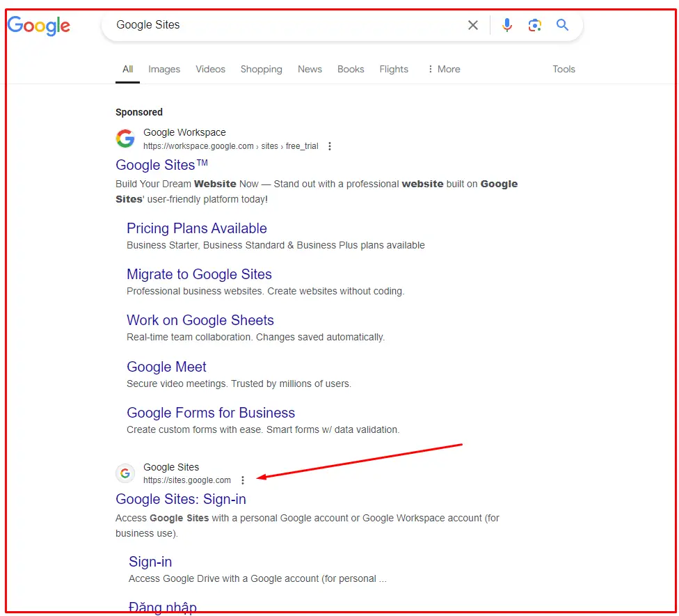Click Google Sites site name above sites.google.com

click(x=171, y=467)
